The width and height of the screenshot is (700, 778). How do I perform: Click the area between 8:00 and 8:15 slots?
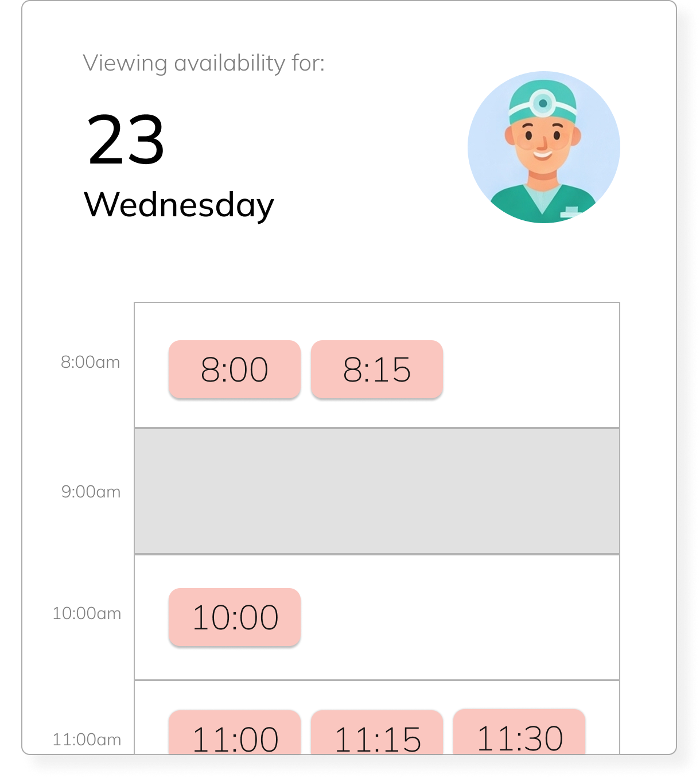tap(305, 370)
